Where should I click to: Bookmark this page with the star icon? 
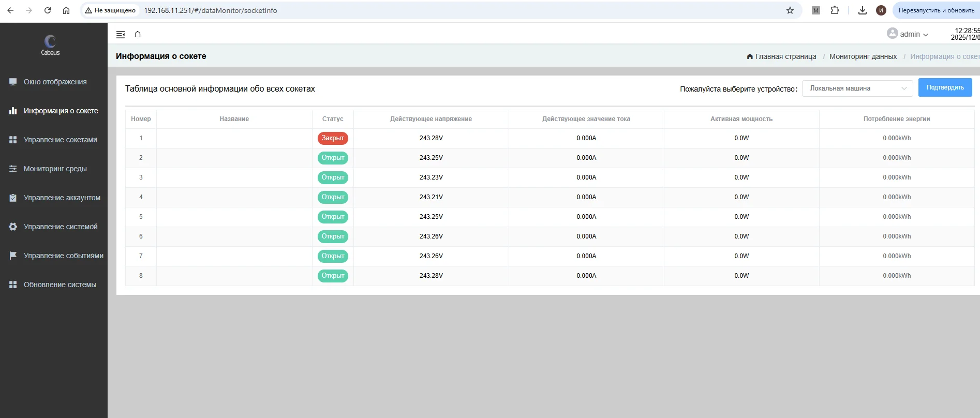(x=790, y=10)
